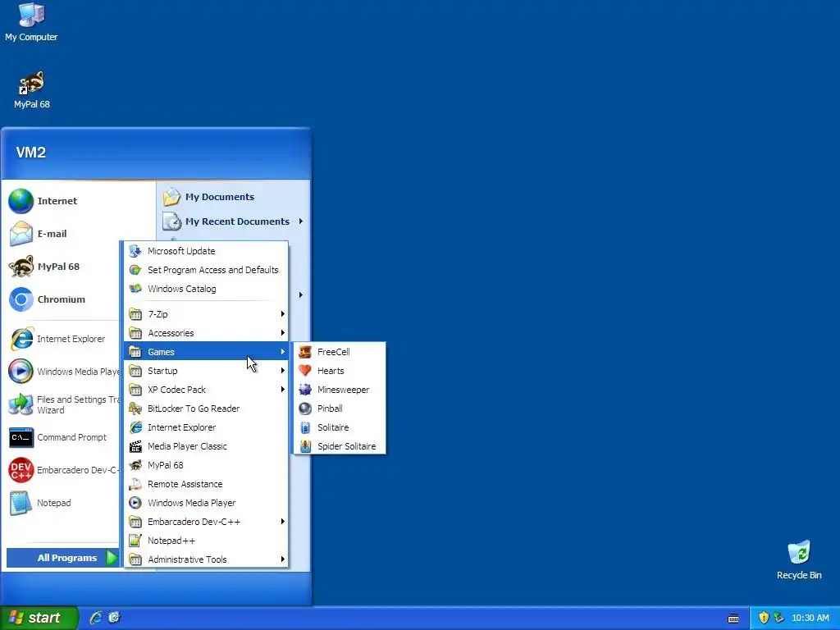Select MyPal 68 desktop shortcut
Image resolution: width=840 pixels, height=630 pixels.
click(32, 89)
